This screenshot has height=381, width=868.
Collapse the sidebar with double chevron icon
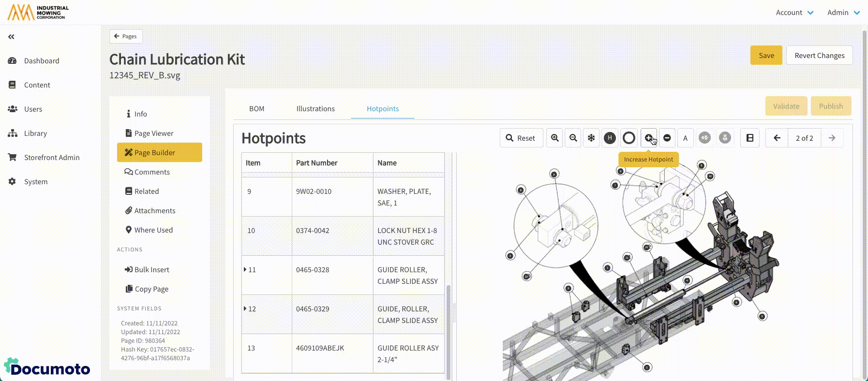point(11,37)
